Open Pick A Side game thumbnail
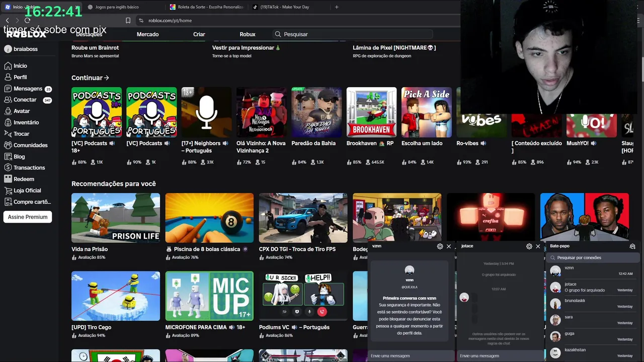 pos(427,112)
